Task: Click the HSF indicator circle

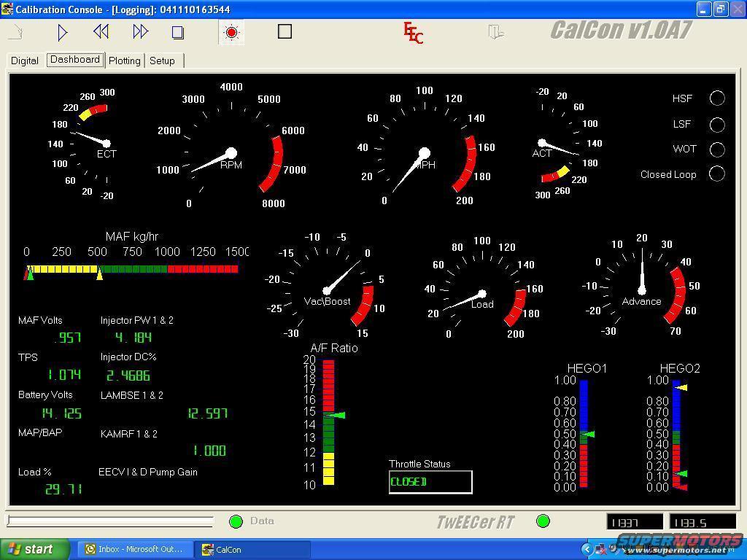Action: tap(717, 98)
